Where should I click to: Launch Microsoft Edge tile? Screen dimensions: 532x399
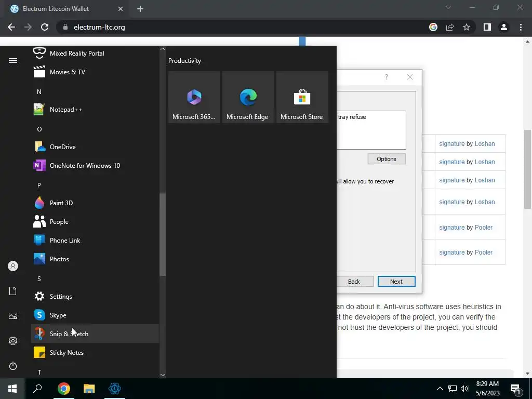248,97
